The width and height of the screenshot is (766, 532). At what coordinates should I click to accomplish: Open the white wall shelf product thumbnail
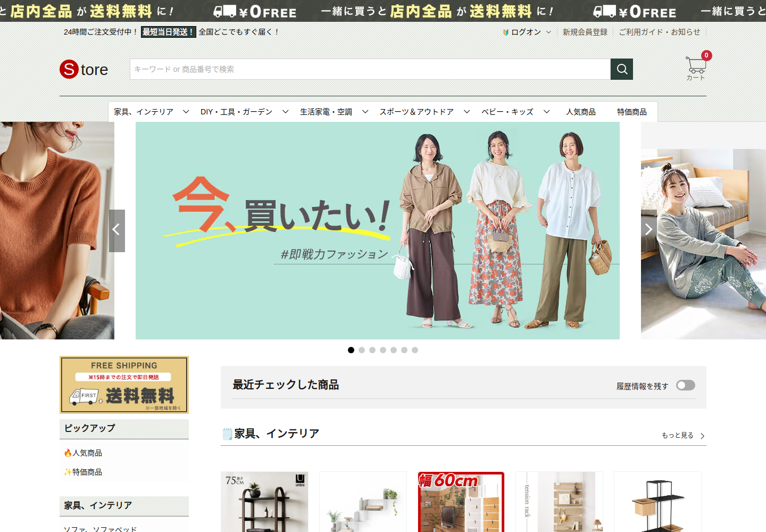click(x=363, y=502)
